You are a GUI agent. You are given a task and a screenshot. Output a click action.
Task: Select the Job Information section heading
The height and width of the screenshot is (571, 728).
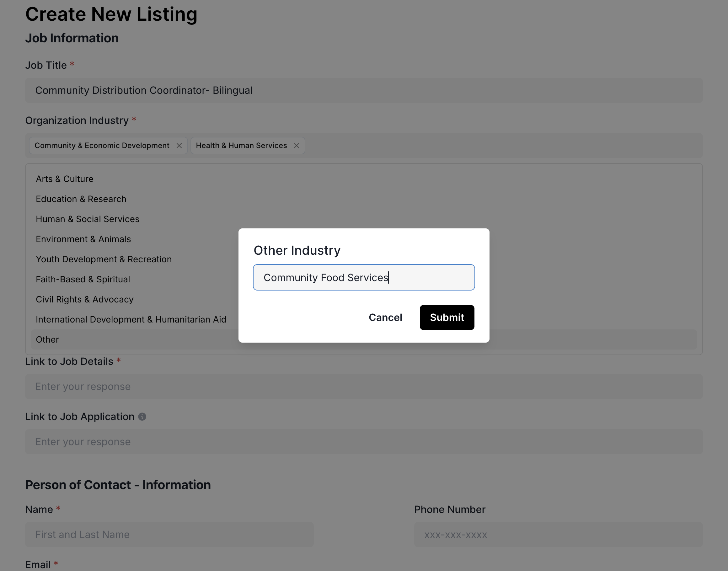[72, 38]
